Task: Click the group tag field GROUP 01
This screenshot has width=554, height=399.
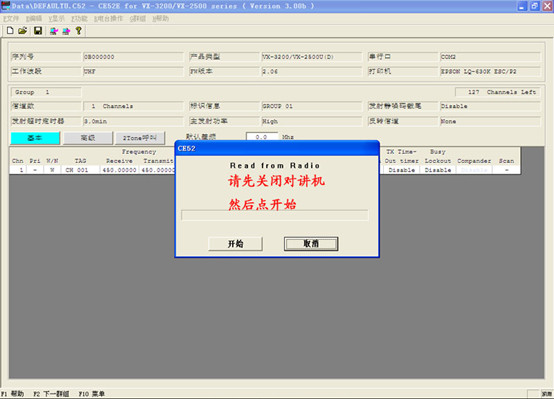Action: pos(312,106)
